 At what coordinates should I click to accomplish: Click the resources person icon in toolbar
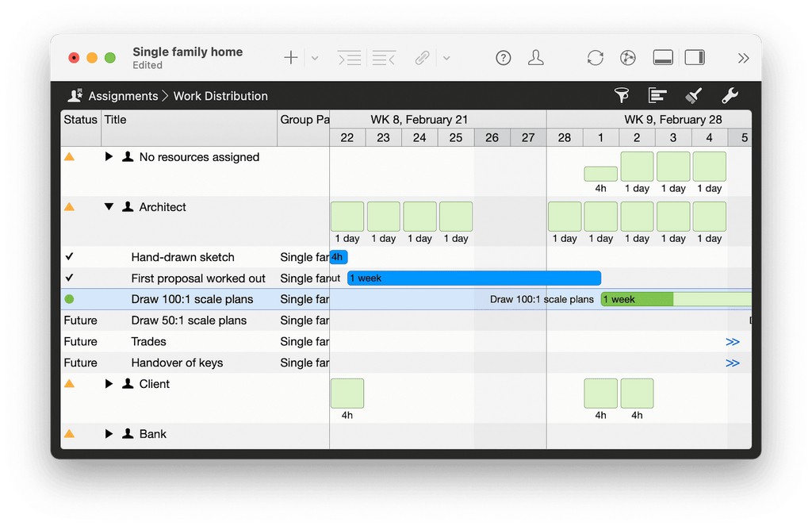tap(536, 58)
